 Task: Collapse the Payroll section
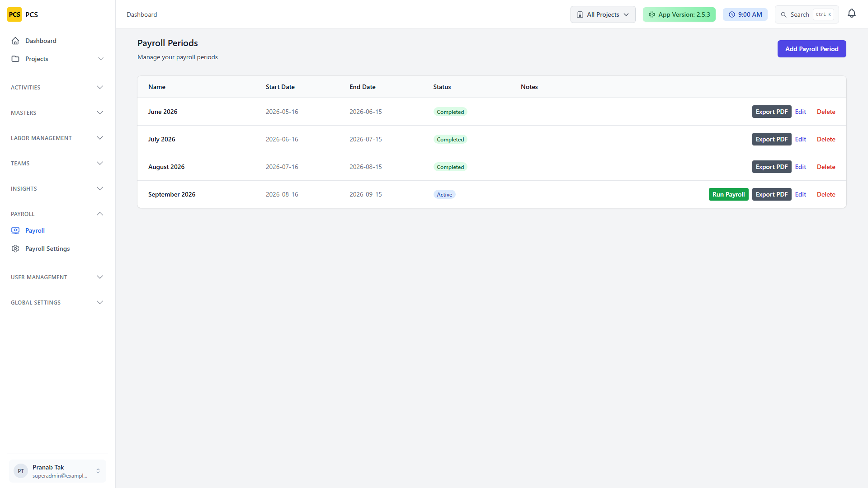click(x=57, y=214)
